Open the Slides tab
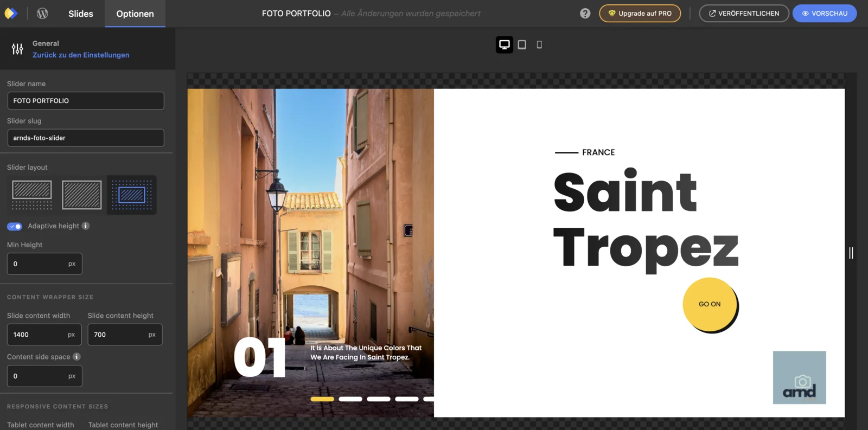This screenshot has height=430, width=868. 81,14
